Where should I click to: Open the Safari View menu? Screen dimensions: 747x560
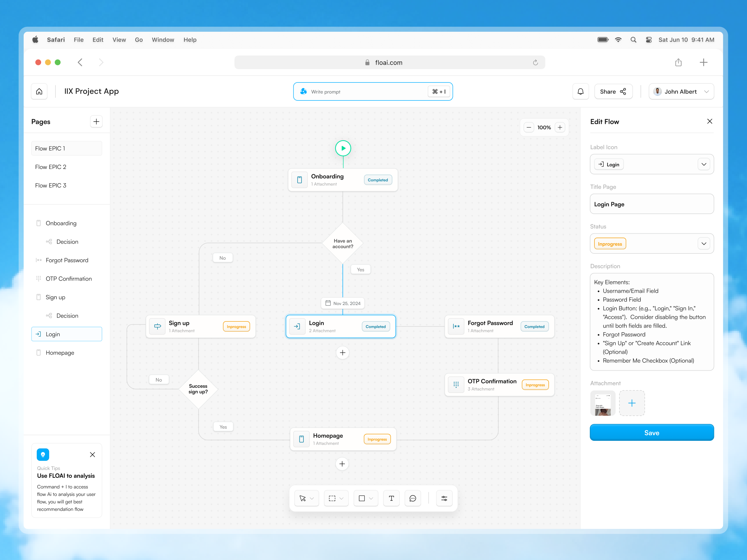pos(119,40)
